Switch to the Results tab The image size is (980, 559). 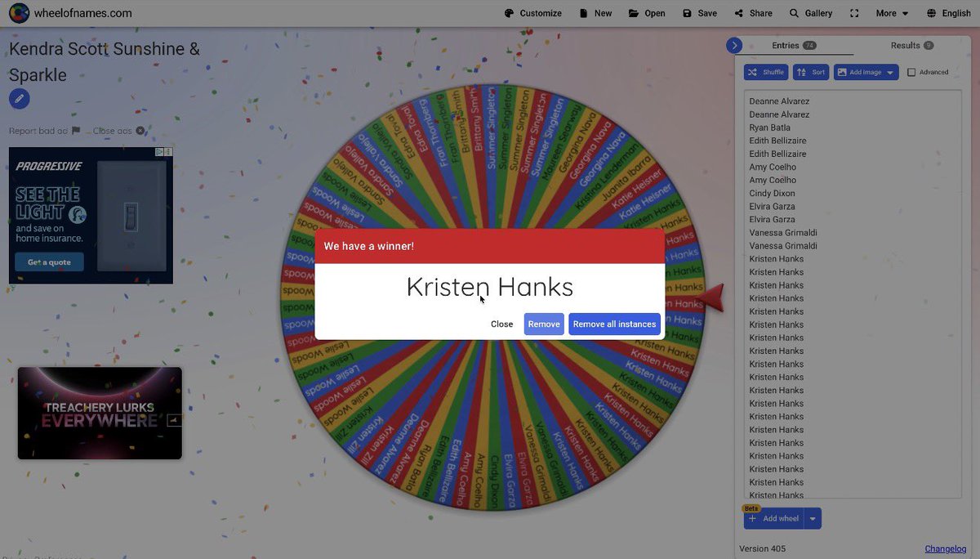coord(911,46)
